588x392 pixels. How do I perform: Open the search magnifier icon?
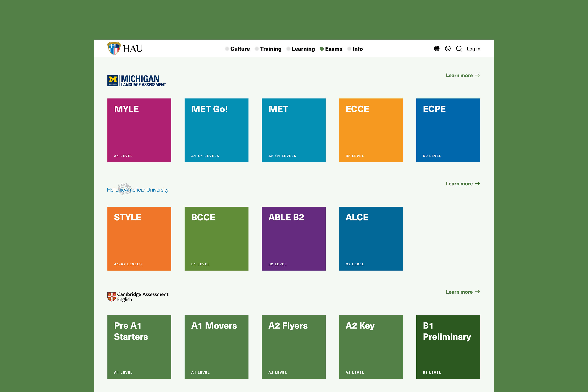click(459, 48)
